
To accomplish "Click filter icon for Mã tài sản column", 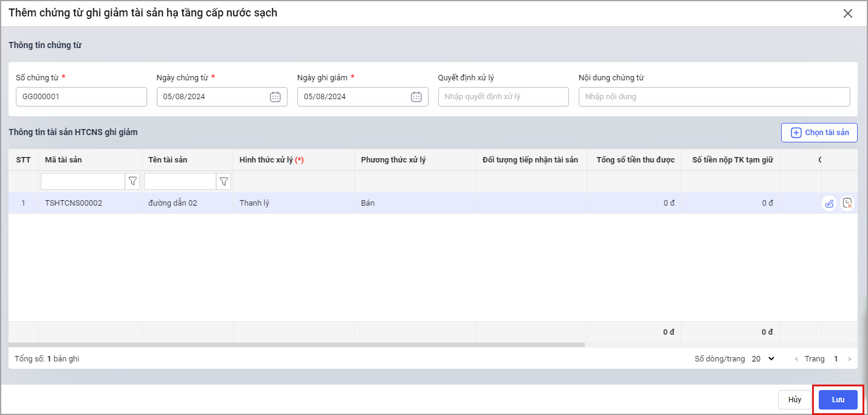I will (133, 181).
